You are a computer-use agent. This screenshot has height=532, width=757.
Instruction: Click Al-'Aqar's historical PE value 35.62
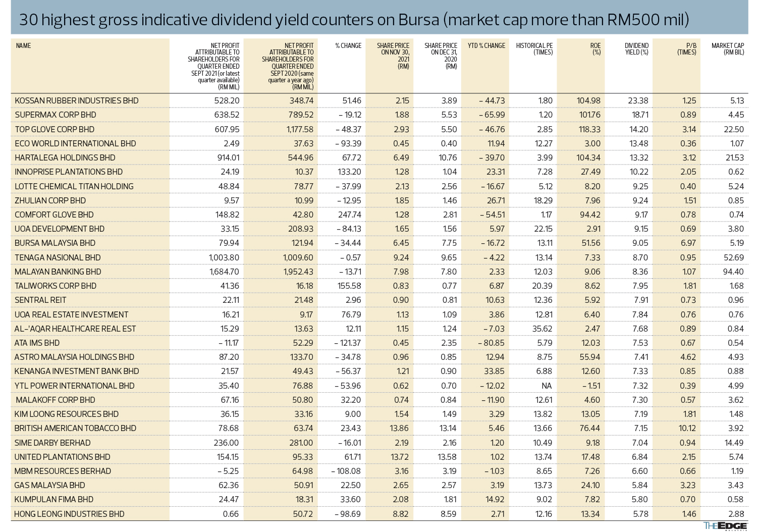[542, 329]
